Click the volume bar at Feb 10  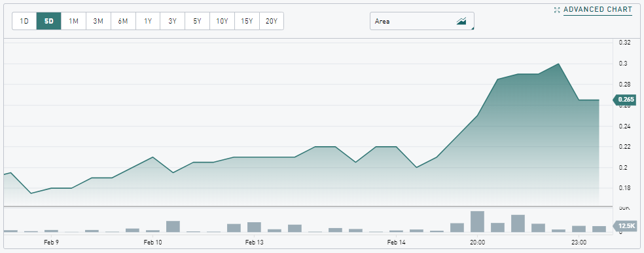[152, 231]
